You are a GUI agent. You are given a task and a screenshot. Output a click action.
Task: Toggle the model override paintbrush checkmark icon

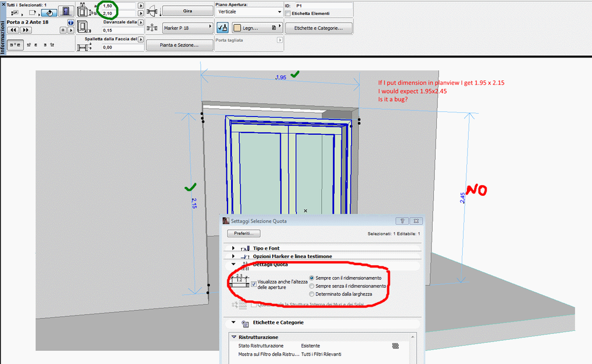click(x=222, y=28)
